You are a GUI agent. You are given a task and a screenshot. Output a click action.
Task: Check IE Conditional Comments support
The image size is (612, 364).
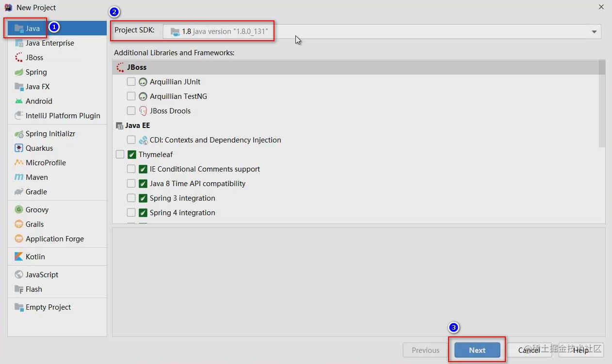[x=131, y=169]
